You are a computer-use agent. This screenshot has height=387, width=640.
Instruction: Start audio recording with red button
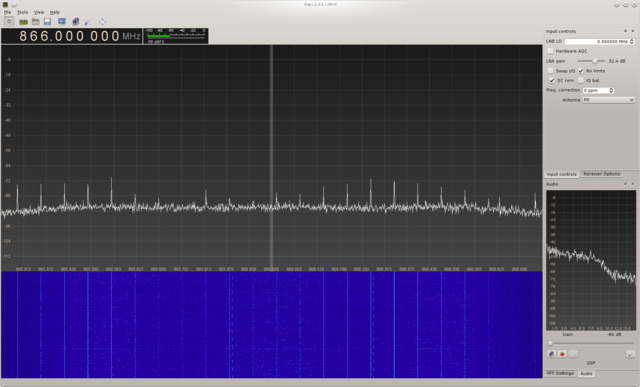(x=562, y=354)
